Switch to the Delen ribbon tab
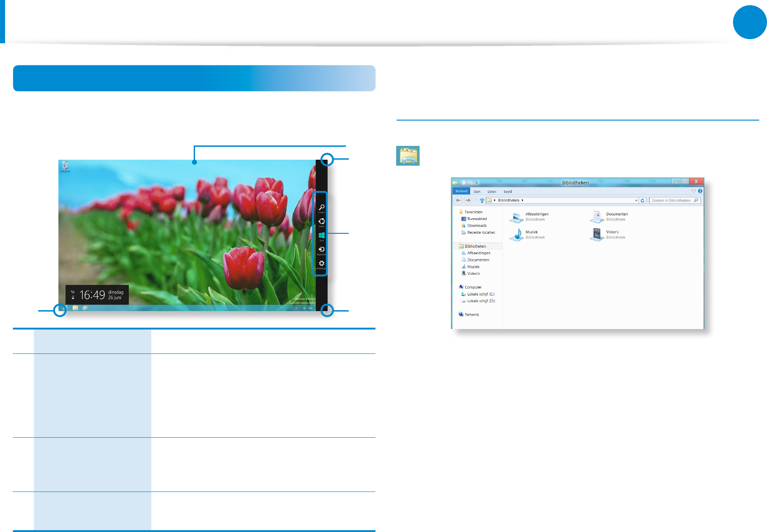This screenshot has height=532, width=767. [492, 191]
